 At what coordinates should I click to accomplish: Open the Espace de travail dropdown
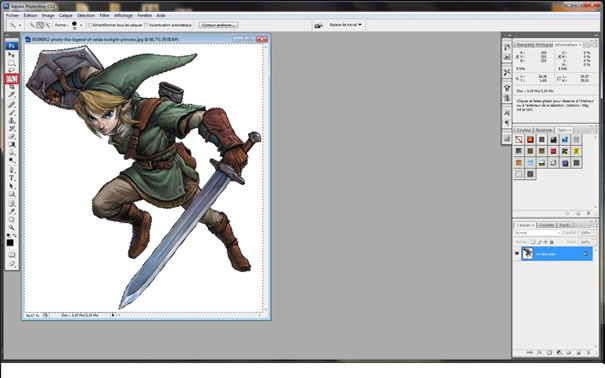coord(345,25)
